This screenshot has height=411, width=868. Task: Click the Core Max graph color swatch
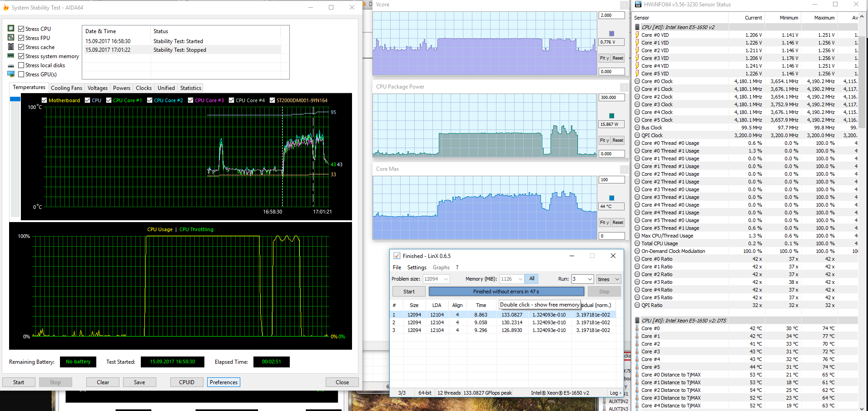611,198
